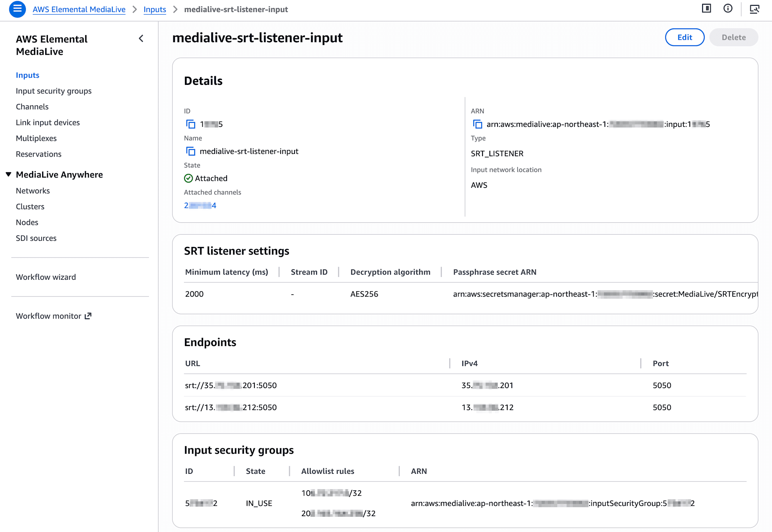Open SDI sources page

(36, 238)
